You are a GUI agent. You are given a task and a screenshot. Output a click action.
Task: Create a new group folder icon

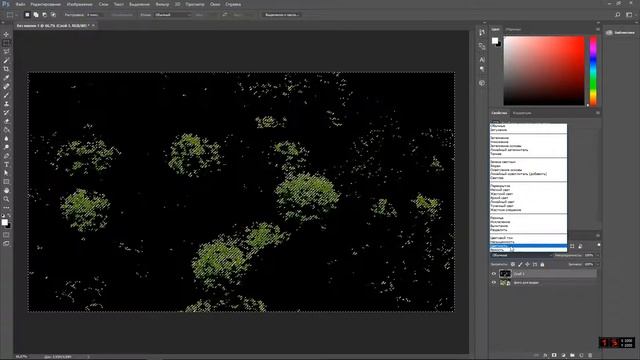[572, 356]
